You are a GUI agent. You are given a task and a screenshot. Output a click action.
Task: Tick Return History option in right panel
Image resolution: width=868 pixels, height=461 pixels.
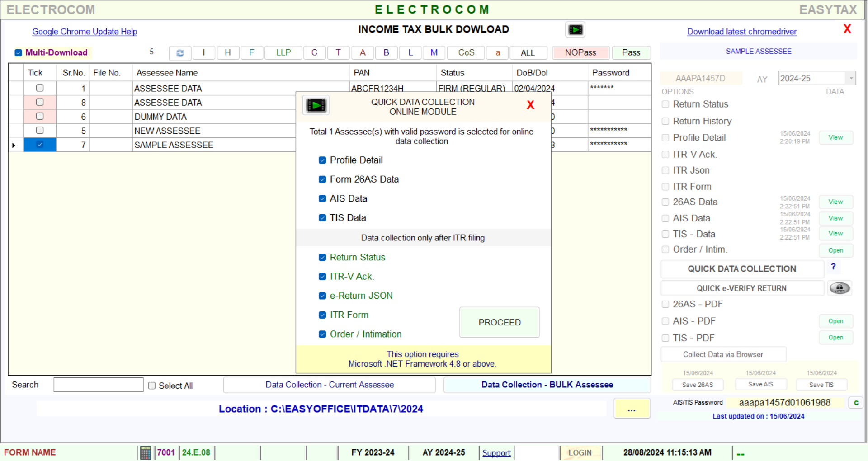coord(665,121)
